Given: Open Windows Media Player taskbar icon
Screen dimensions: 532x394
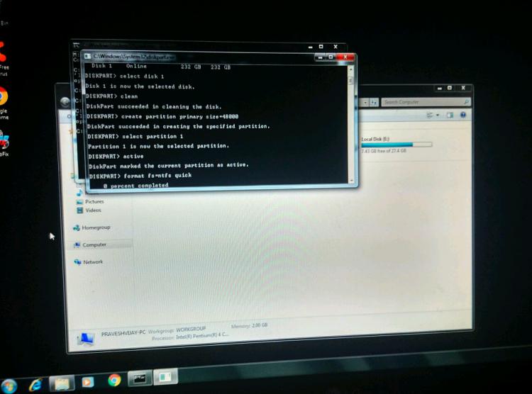Looking at the screenshot, I should point(87,382).
